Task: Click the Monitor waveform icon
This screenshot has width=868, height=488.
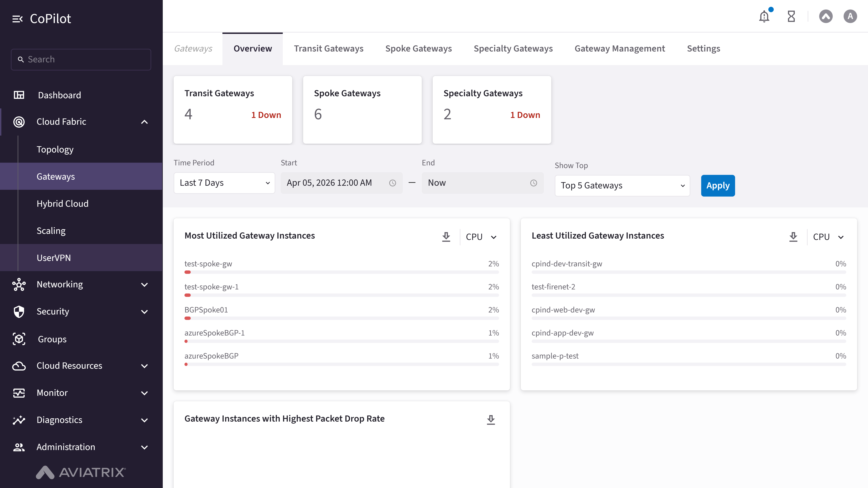Action: [x=19, y=393]
